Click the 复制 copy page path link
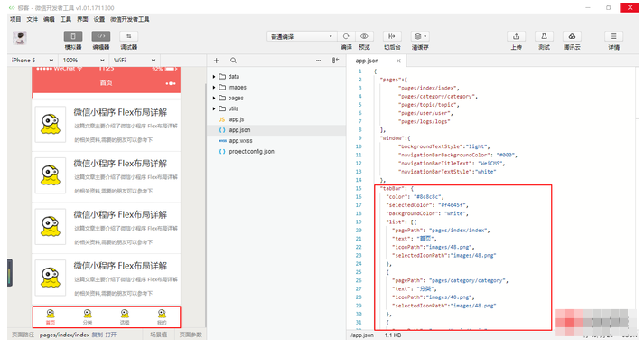Image resolution: width=644 pixels, height=349 pixels. pyautogui.click(x=98, y=335)
